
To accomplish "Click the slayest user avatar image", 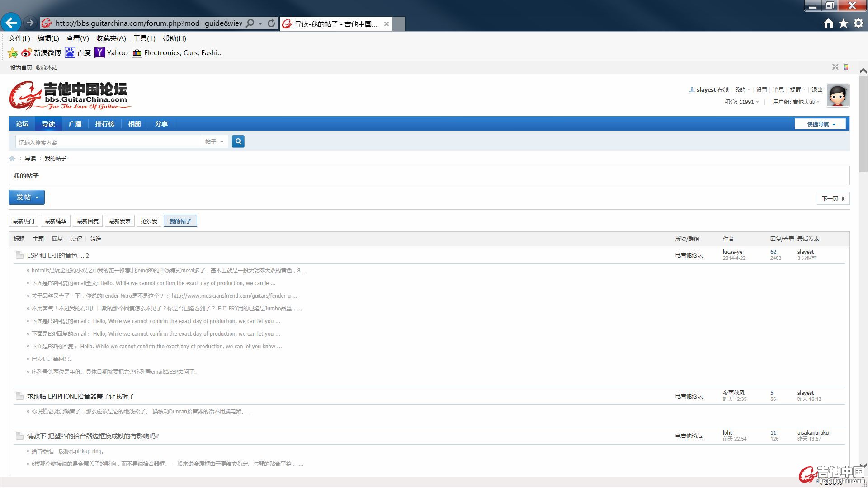I will 838,96.
